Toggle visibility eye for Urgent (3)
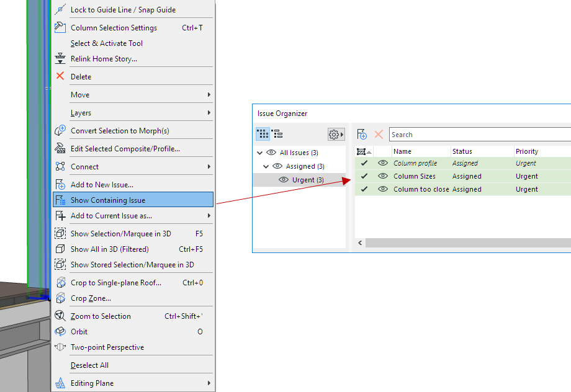571x392 pixels. tap(284, 180)
